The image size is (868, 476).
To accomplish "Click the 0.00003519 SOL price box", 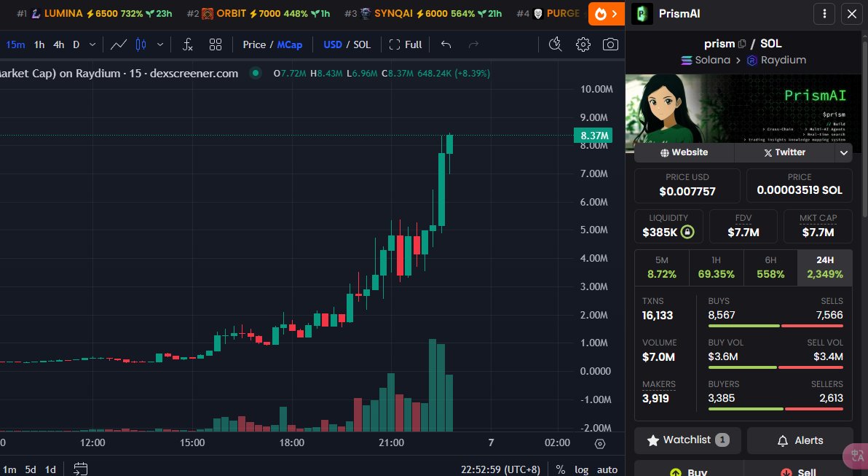I will coord(800,185).
